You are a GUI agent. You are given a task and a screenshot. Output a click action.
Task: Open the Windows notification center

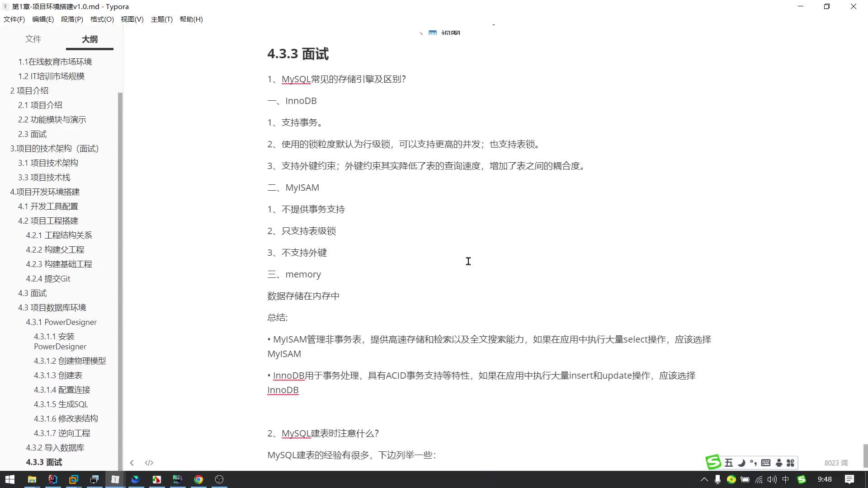(x=849, y=479)
